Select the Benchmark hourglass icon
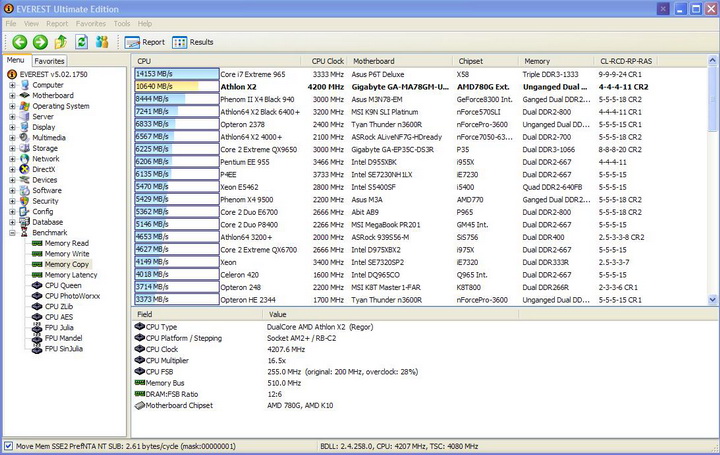720x455 pixels. (24, 233)
